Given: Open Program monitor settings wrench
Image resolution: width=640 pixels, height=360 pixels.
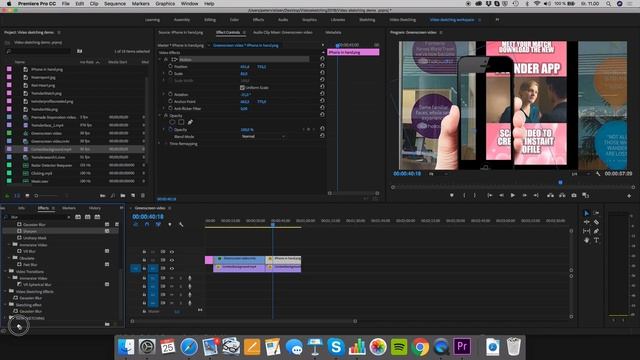Looking at the screenshot, I should pos(598,174).
